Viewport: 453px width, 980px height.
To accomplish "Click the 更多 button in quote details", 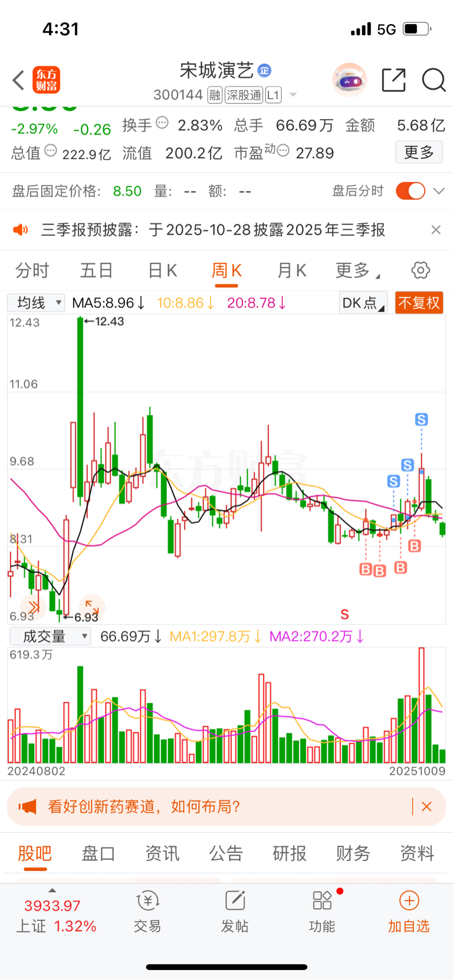I will click(x=419, y=153).
